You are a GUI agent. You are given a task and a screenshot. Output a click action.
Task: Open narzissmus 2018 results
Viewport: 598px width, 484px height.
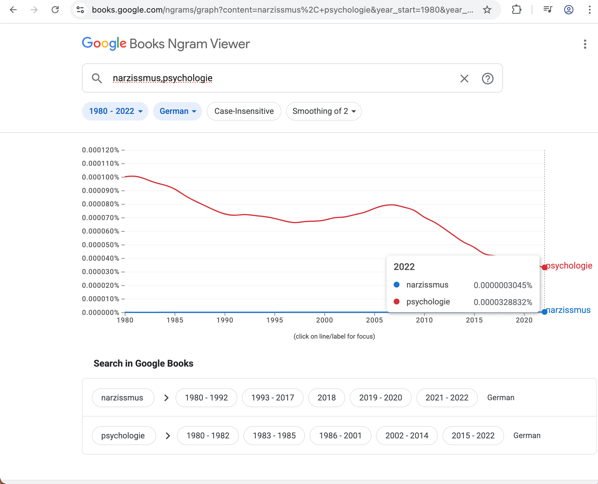click(x=326, y=398)
